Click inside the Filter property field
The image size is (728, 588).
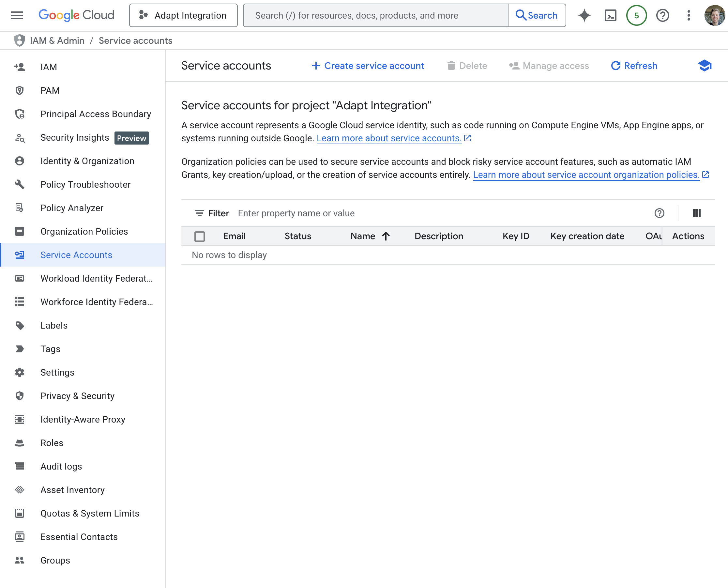pyautogui.click(x=296, y=213)
